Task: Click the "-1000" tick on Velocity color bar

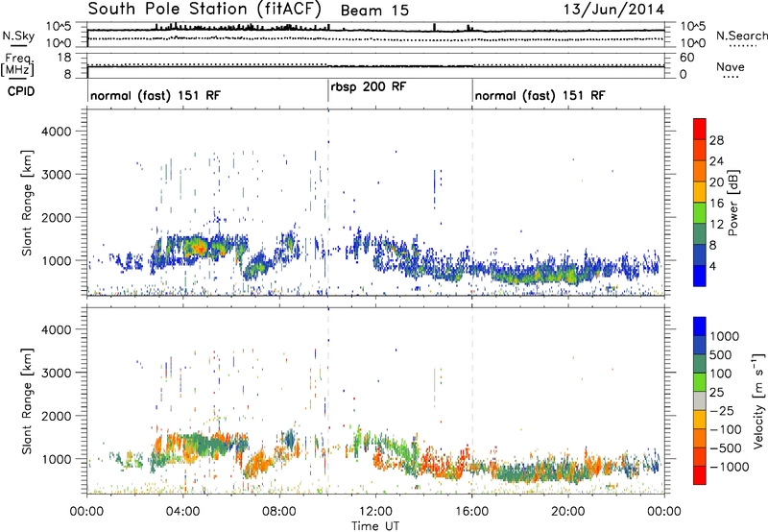Action: (x=730, y=467)
